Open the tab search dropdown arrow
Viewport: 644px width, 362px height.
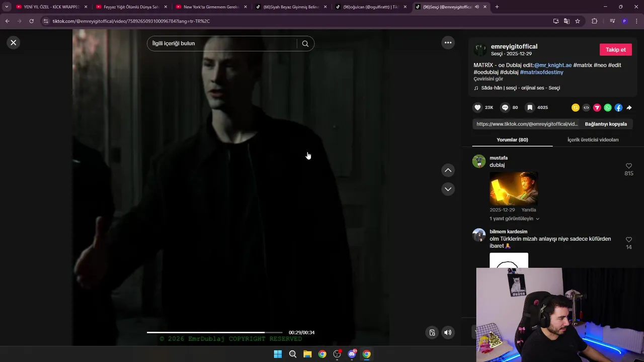point(7,7)
